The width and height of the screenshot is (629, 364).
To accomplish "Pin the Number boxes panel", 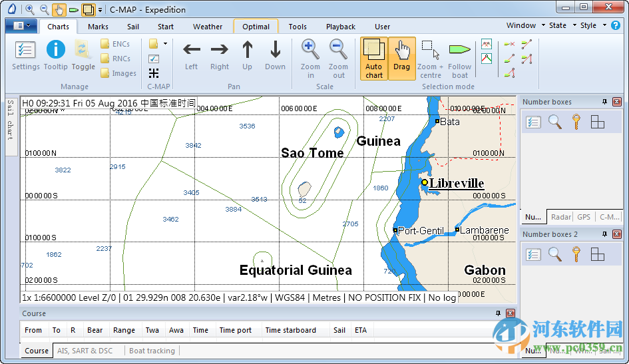I will pos(604,102).
